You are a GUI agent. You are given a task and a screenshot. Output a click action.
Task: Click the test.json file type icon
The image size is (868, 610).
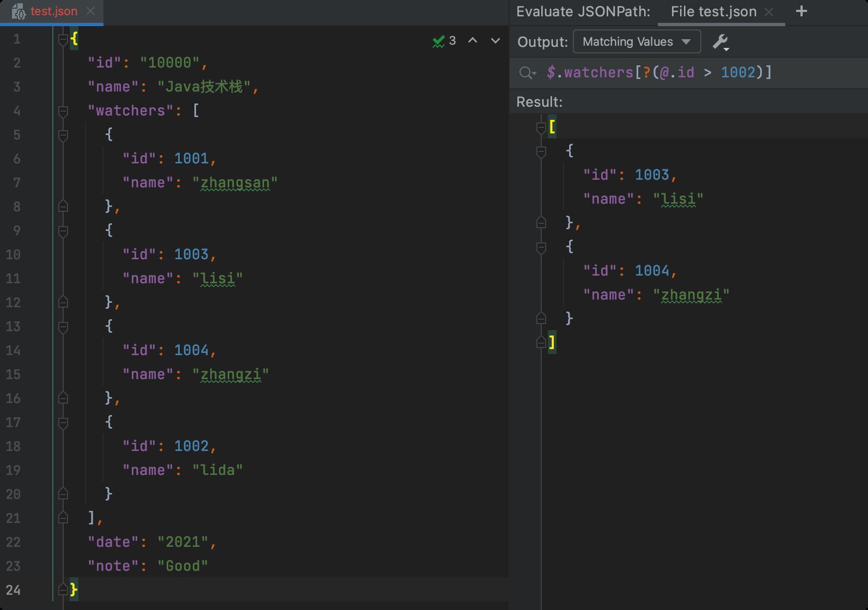18,11
